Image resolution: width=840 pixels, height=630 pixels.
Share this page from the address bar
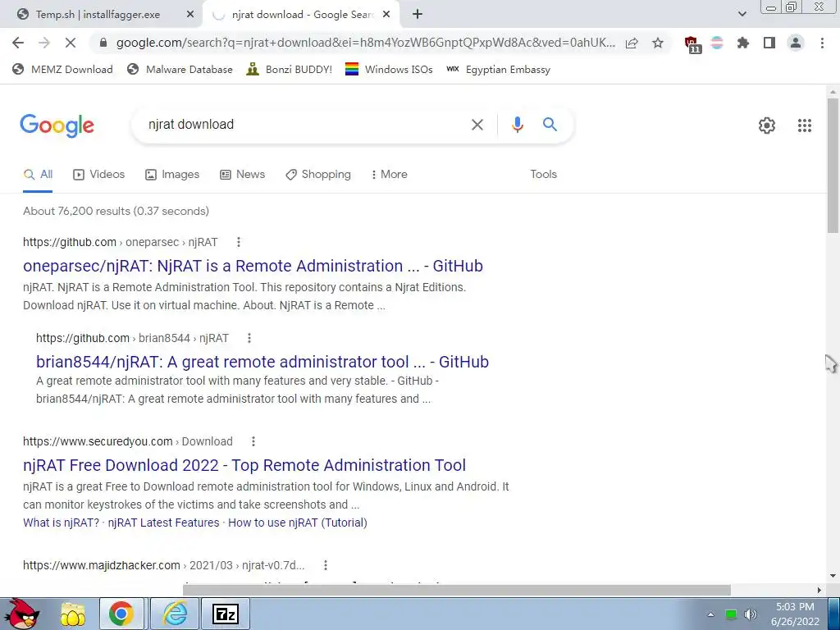tap(632, 43)
